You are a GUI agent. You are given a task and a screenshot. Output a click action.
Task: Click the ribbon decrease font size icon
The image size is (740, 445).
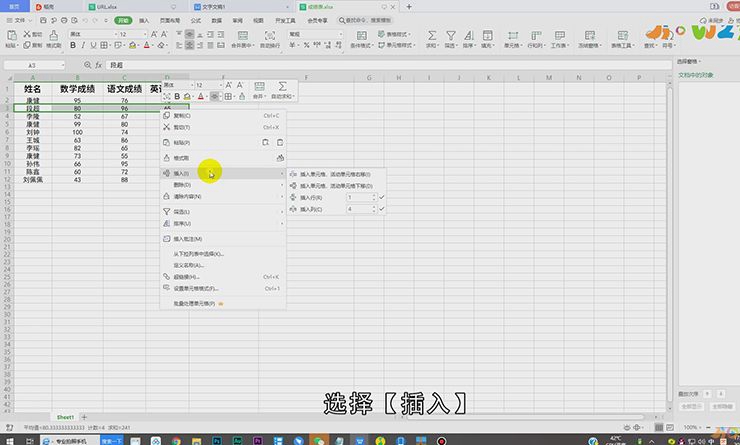point(164,34)
